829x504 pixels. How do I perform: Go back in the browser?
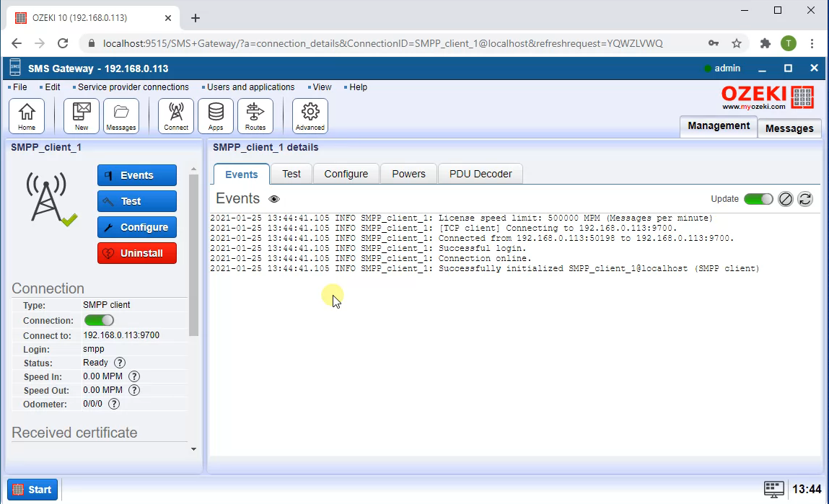click(17, 43)
